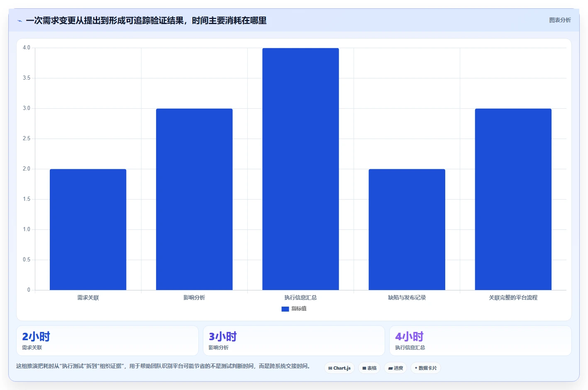Image resolution: width=588 pixels, height=390 pixels.
Task: Click the lightning icon beside the title
Action: [x=20, y=21]
